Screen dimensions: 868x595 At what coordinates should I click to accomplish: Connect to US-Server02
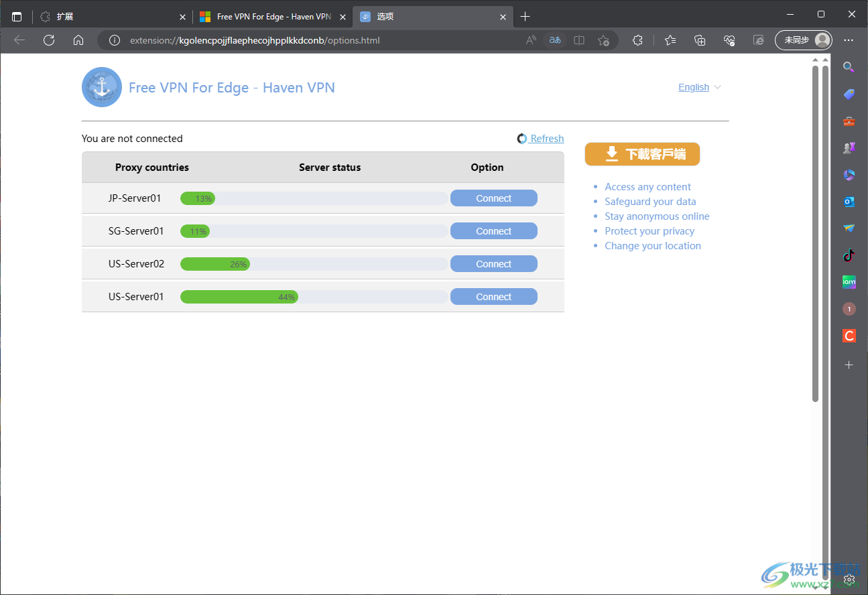point(494,264)
